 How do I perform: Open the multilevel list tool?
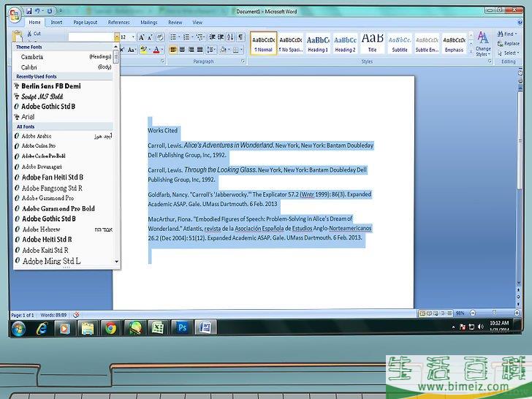(x=199, y=37)
